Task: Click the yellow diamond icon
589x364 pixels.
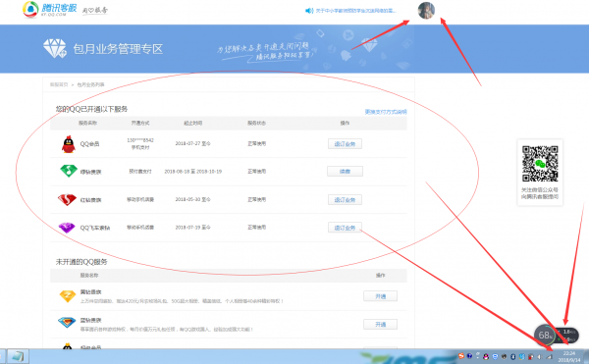Action: tap(68, 296)
